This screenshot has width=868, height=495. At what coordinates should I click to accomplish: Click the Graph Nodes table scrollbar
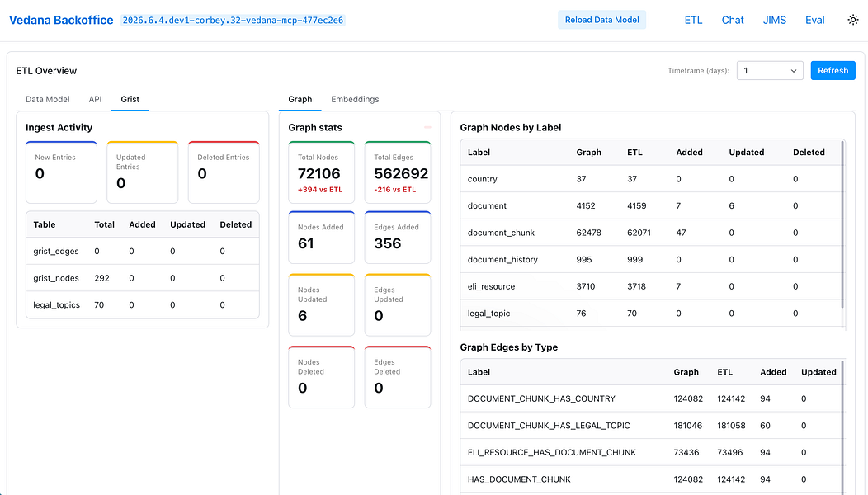tap(842, 224)
